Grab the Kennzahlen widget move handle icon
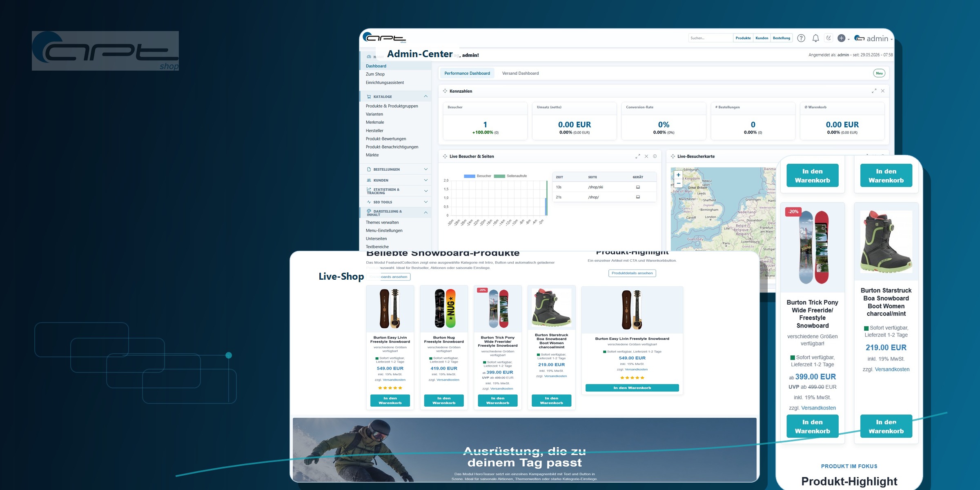Image resolution: width=980 pixels, height=490 pixels. (x=445, y=91)
